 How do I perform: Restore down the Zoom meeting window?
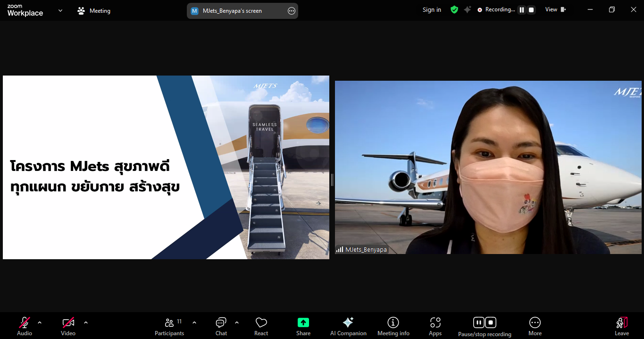click(x=612, y=9)
